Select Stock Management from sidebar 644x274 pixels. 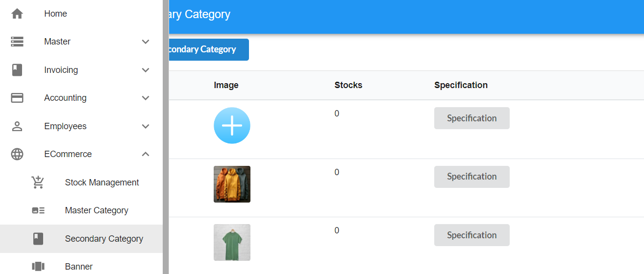pos(102,183)
